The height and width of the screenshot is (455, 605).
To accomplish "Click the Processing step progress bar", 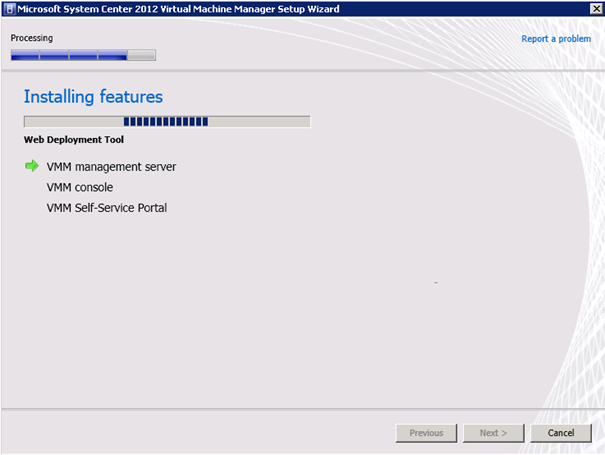I will [83, 55].
